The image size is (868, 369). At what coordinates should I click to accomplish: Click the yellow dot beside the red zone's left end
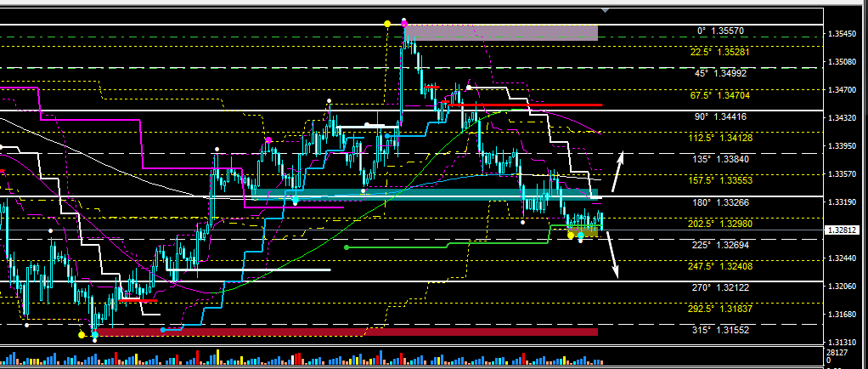82,334
